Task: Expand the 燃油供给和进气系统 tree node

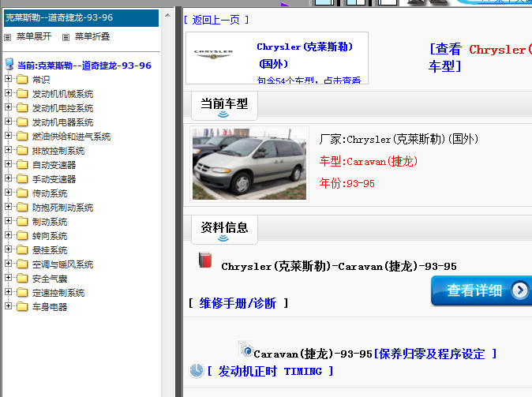Action: tap(9, 136)
